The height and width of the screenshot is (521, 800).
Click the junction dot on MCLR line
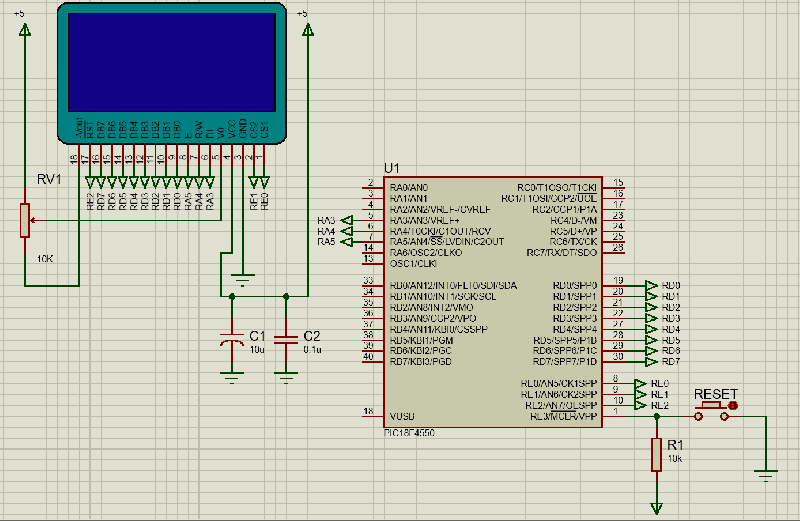coord(657,416)
